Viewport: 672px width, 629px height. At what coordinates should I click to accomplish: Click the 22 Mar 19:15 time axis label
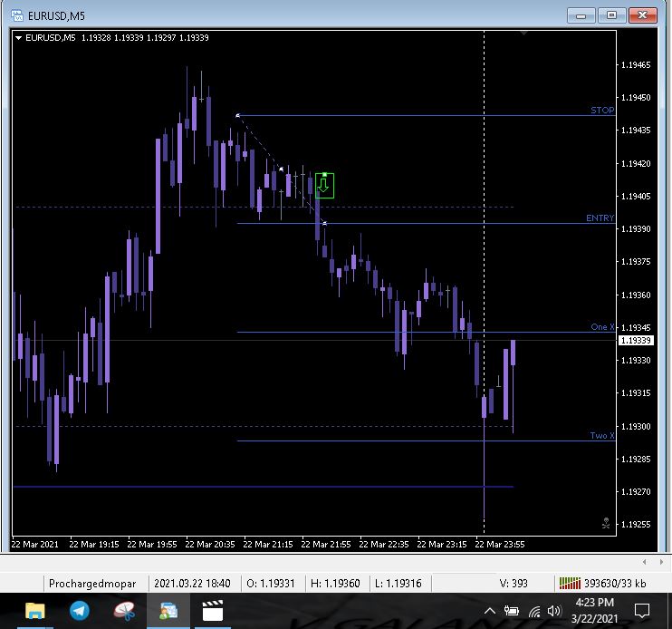[94, 544]
